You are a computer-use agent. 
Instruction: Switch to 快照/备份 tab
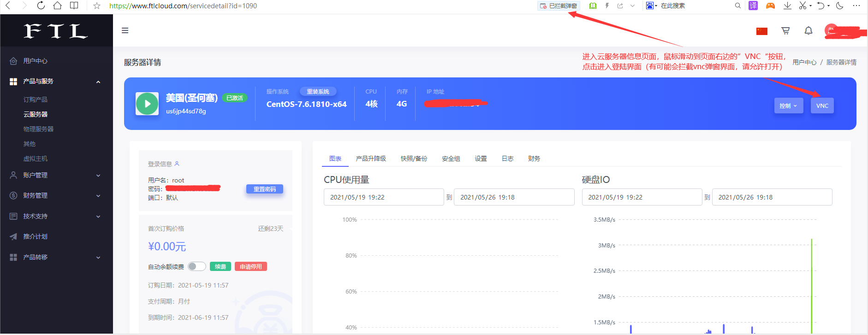414,159
